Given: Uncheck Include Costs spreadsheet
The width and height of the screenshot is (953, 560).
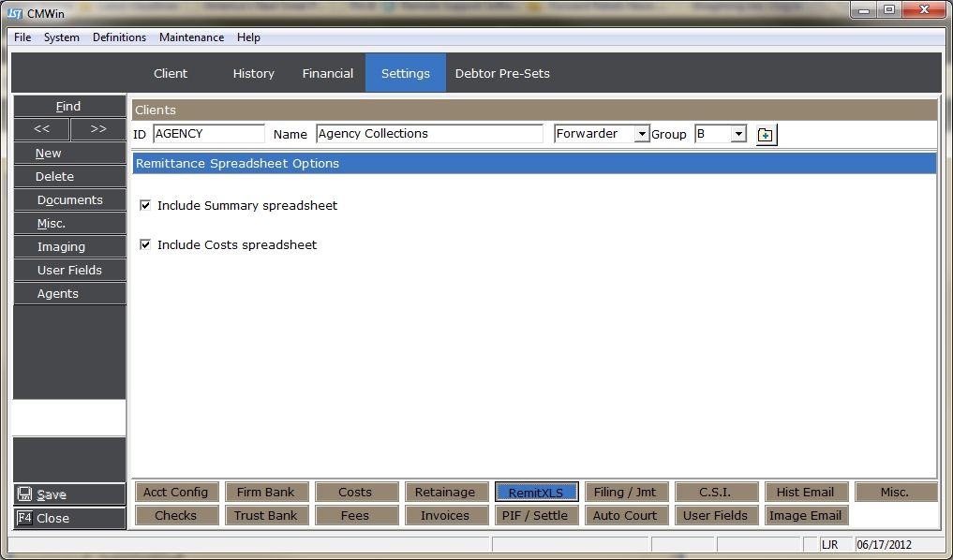Looking at the screenshot, I should [145, 244].
